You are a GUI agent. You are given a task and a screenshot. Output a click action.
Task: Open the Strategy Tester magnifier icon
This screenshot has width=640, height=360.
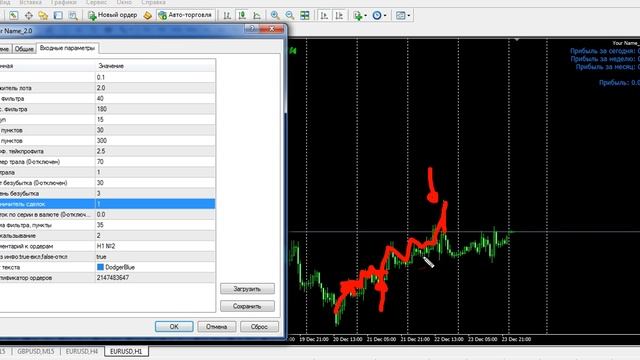73,16
